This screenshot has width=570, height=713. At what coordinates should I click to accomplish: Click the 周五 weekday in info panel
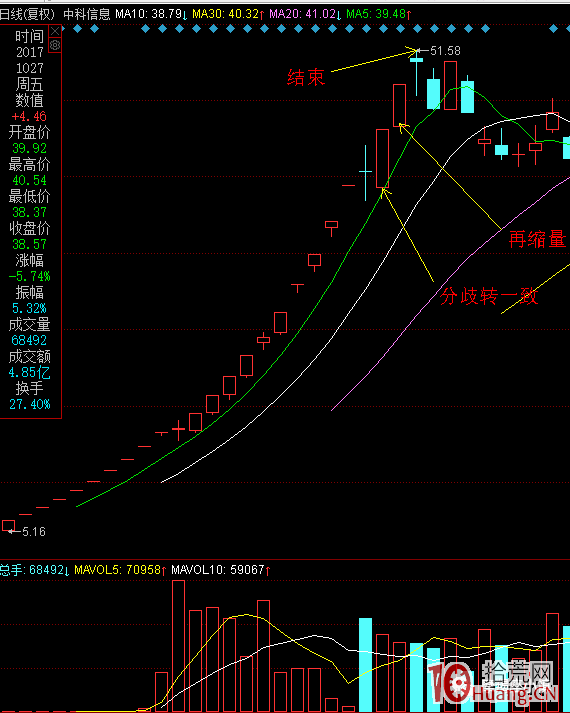[x=30, y=84]
